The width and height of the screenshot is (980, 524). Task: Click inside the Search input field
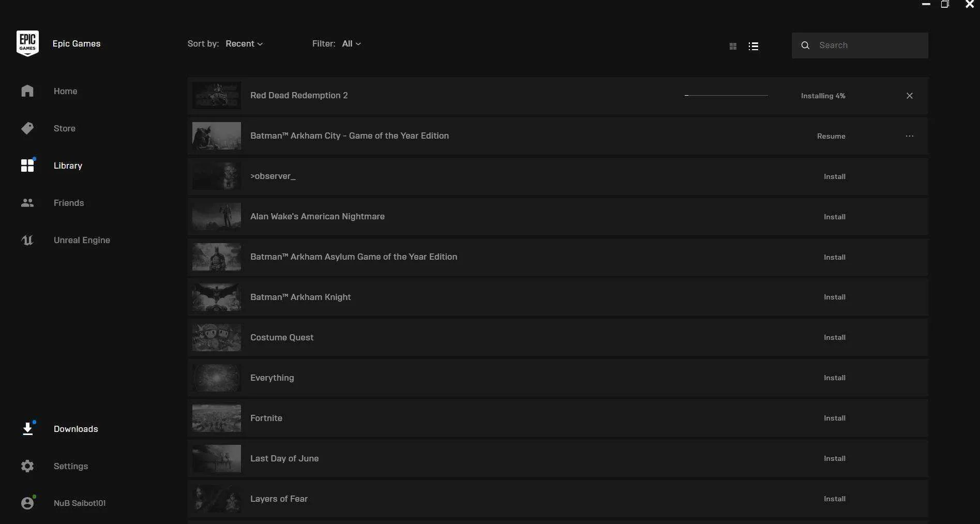[860, 46]
